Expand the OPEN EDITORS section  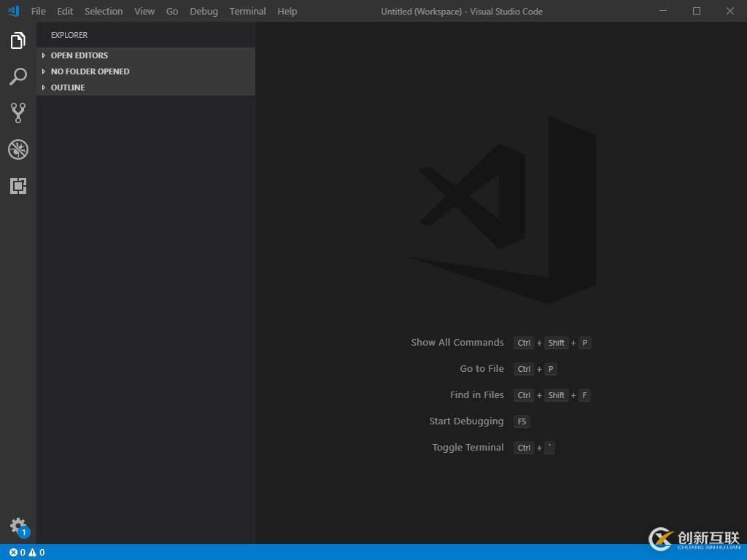78,55
